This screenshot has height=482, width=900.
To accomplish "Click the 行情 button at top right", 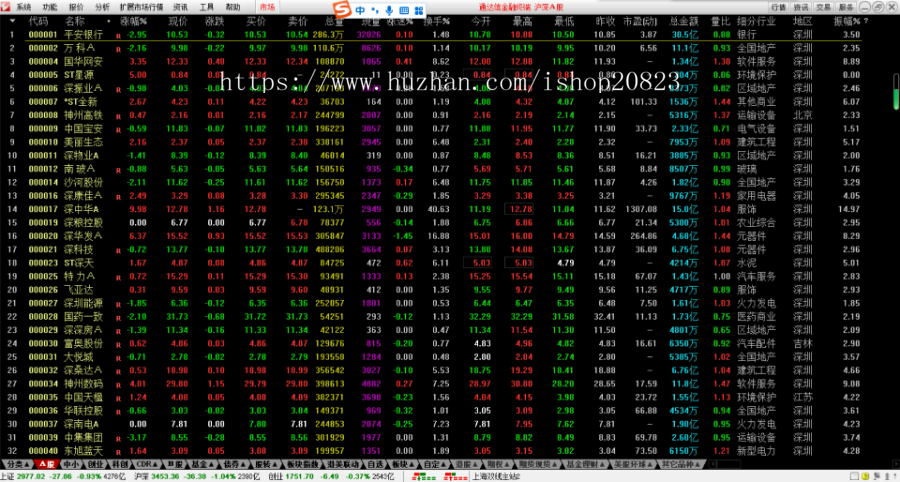I will pos(779,7).
